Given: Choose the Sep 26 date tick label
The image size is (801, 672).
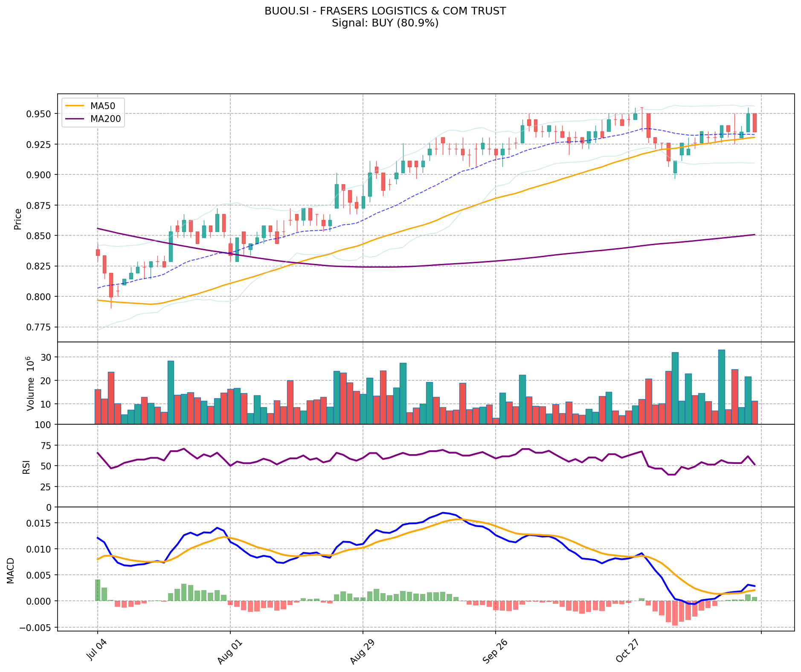Looking at the screenshot, I should pos(494,652).
